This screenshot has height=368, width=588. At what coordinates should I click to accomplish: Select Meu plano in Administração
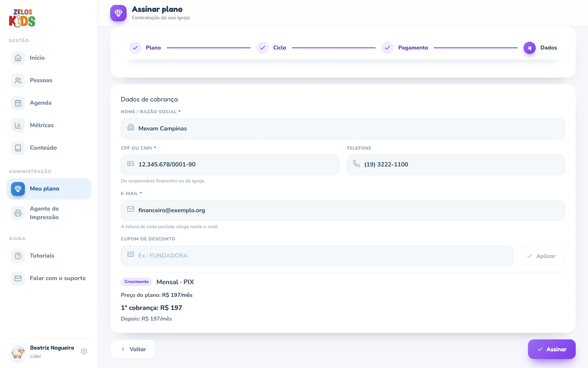(x=49, y=189)
